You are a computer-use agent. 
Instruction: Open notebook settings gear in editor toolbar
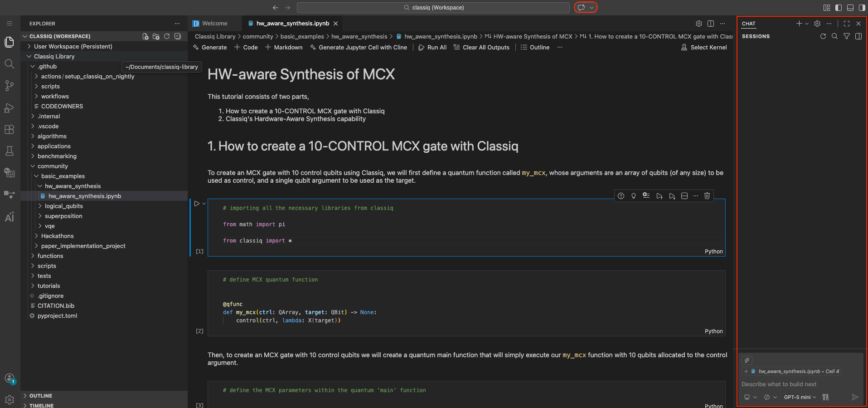coord(699,24)
